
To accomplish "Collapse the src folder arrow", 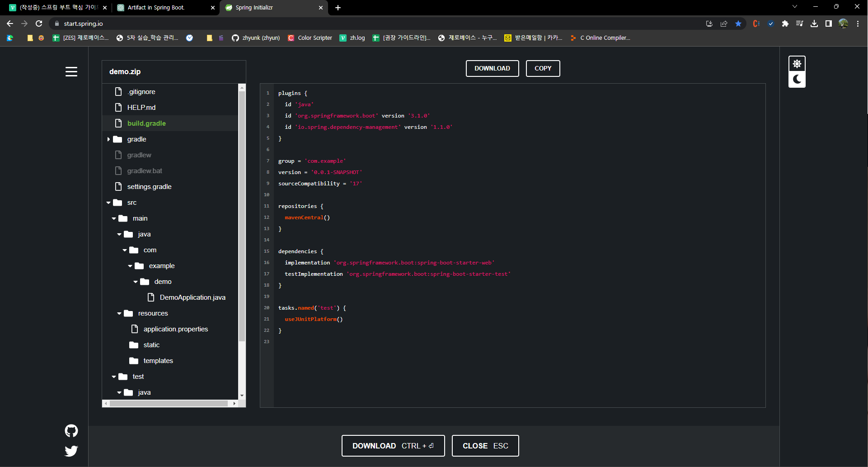I will 108,203.
